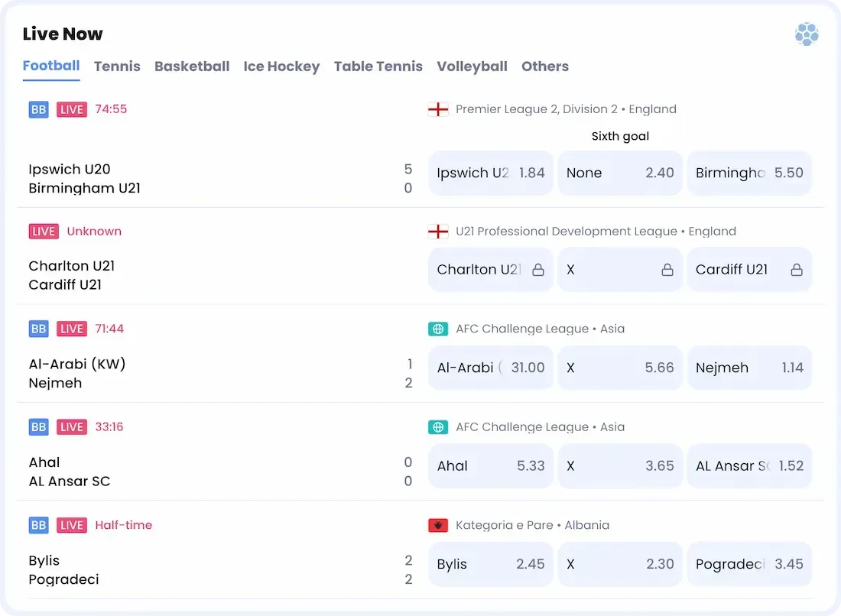Screen dimensions: 841x616
Task: Open the Birmingham U21 team name
Action: [x=84, y=188]
